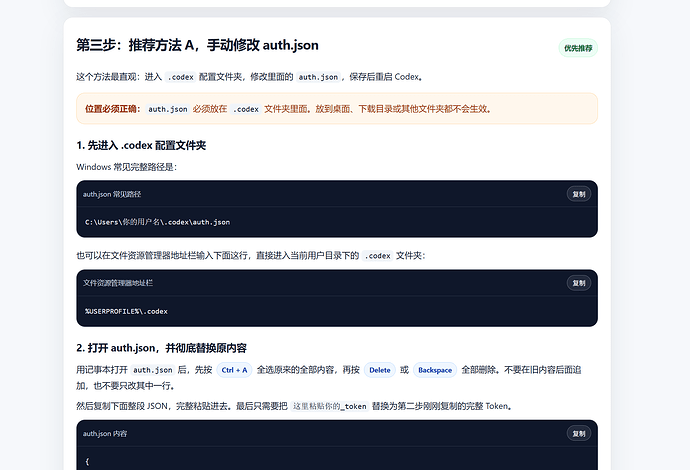Click the Windows 常见完整路径是 text

pyautogui.click(x=126, y=167)
